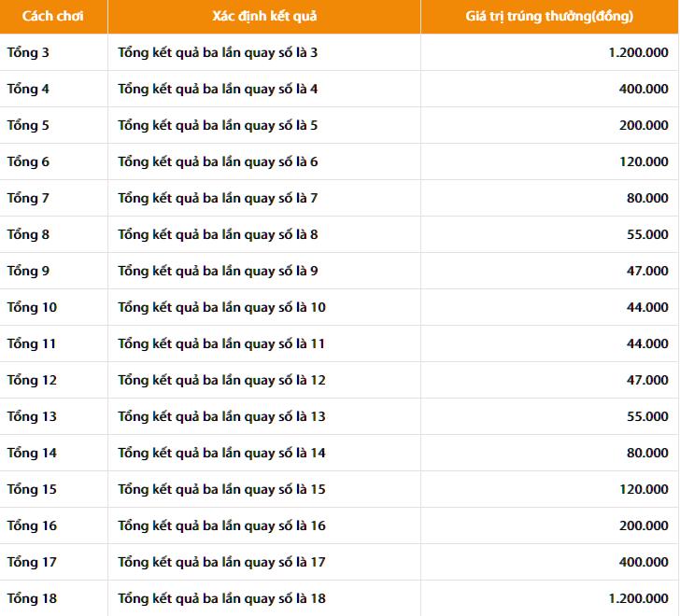Click "Tổng kết quả ba lần quay số là 9"
Screen dimensions: 680x616
pyautogui.click(x=218, y=271)
